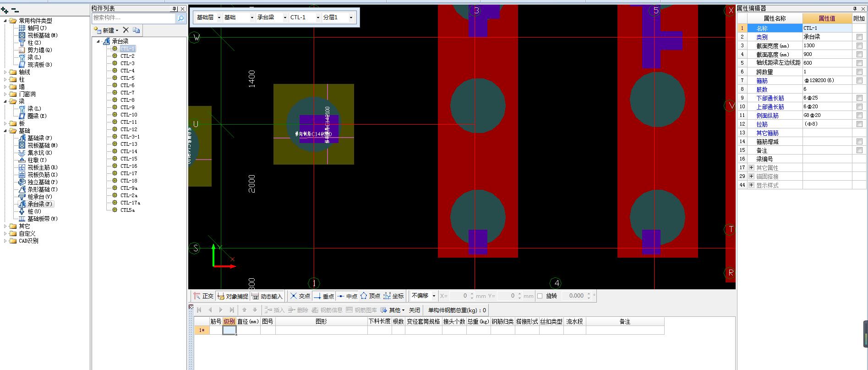Screen dimensions: 868x370
Task: Delete the component with the X icon next to 新建
Action: 126,30
